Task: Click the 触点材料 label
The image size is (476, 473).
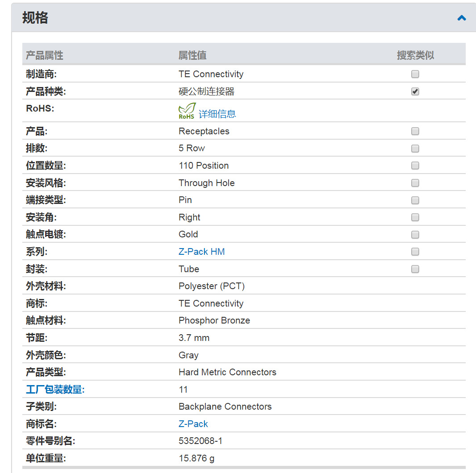Action: (x=46, y=320)
